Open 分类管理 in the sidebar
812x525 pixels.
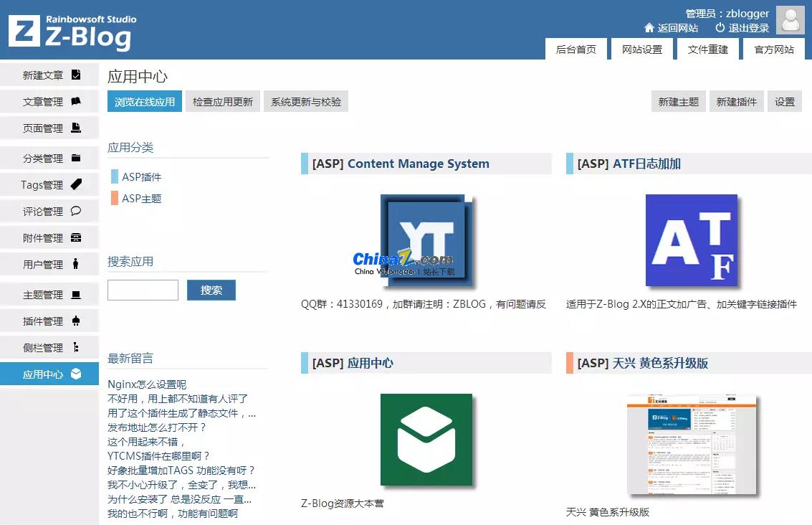[x=49, y=158]
